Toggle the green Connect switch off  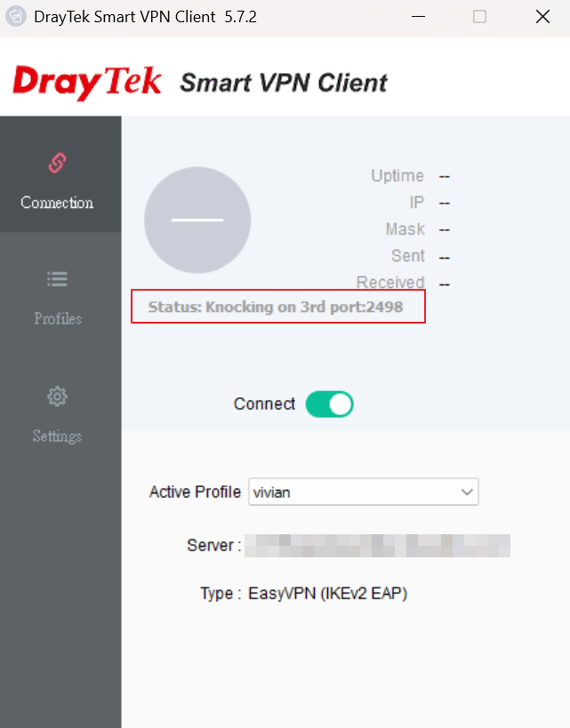(x=329, y=404)
